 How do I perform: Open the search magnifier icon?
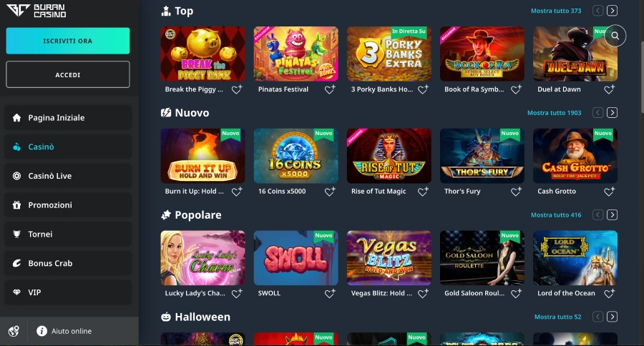pos(615,36)
